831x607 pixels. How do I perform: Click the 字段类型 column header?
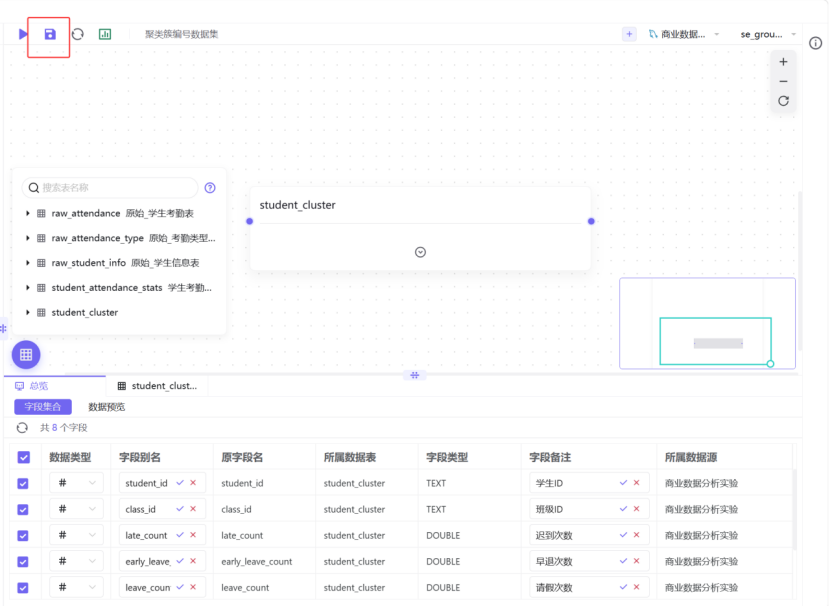tap(447, 458)
